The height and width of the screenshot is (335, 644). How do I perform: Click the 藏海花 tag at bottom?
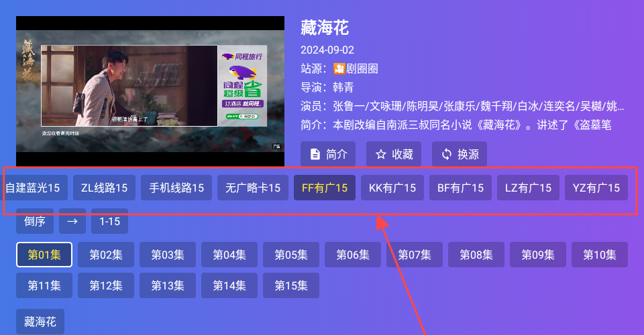click(x=40, y=322)
